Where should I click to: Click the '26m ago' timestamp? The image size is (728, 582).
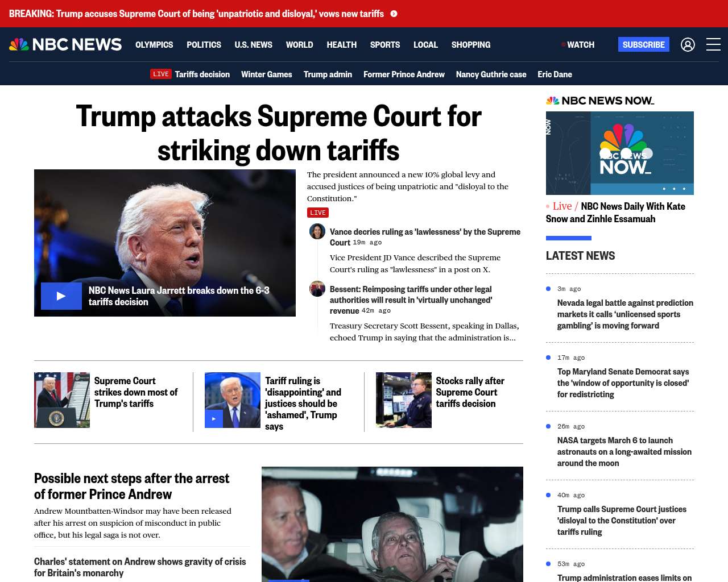571,426
